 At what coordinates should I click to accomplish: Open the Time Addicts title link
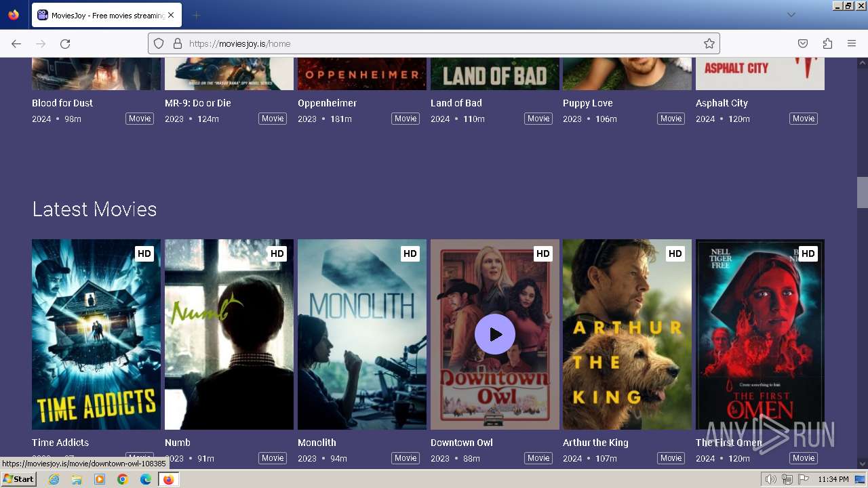pos(60,443)
